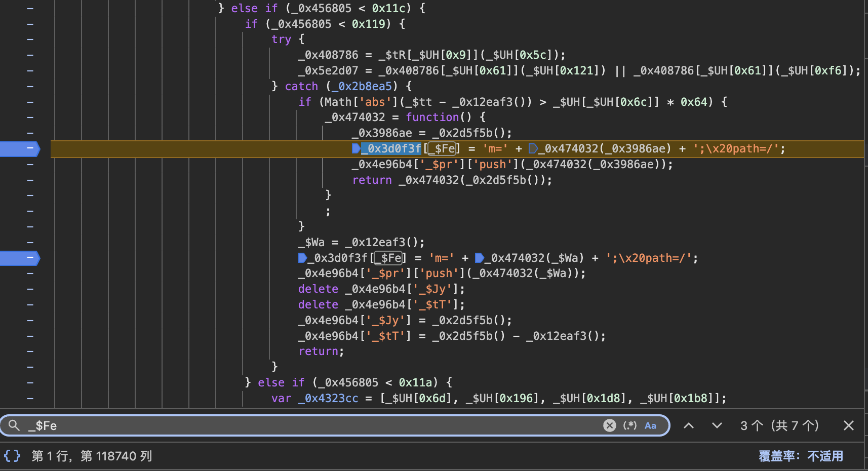Toggle pretty print curly braces icon
The image size is (868, 471).
point(12,456)
